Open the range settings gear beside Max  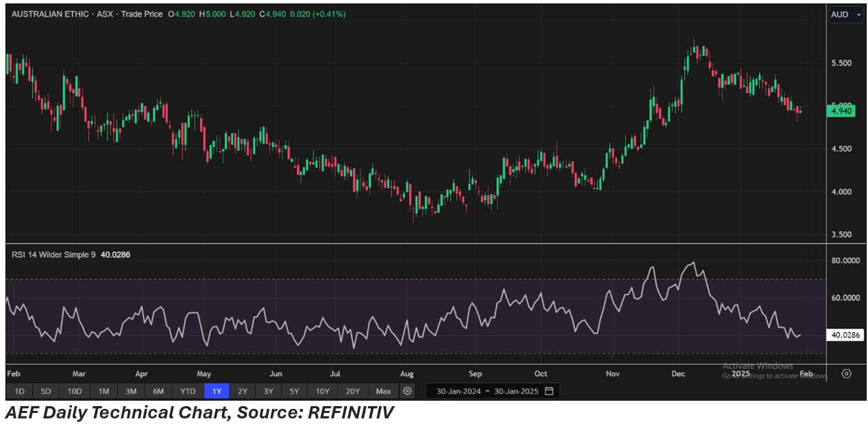407,391
